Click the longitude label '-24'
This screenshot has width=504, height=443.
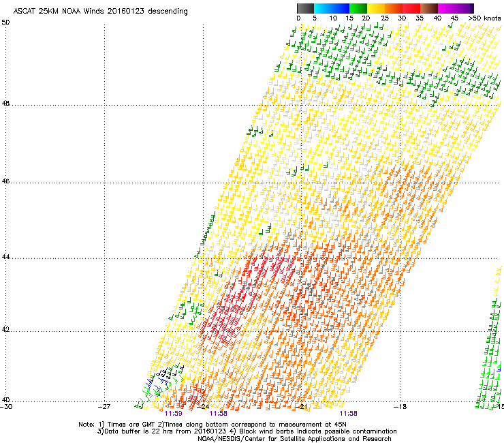click(202, 407)
